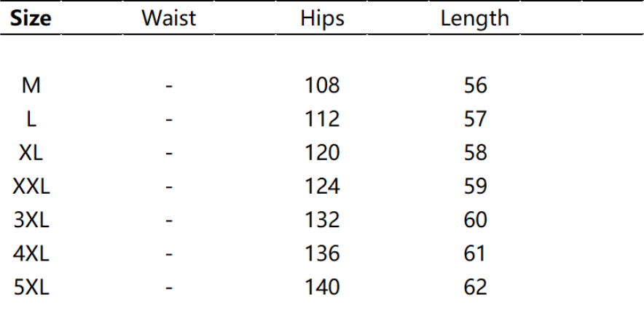Click the Size column header
The image size is (644, 316).
click(31, 18)
